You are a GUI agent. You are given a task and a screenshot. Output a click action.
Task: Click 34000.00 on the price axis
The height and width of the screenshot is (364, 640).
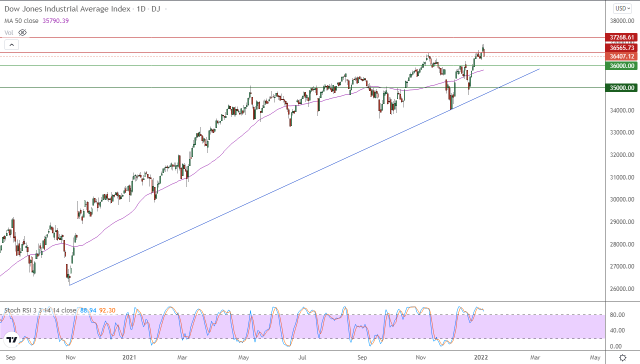tap(622, 110)
